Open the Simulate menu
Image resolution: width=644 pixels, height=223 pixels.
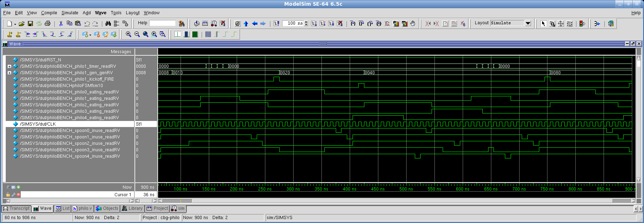(70, 13)
